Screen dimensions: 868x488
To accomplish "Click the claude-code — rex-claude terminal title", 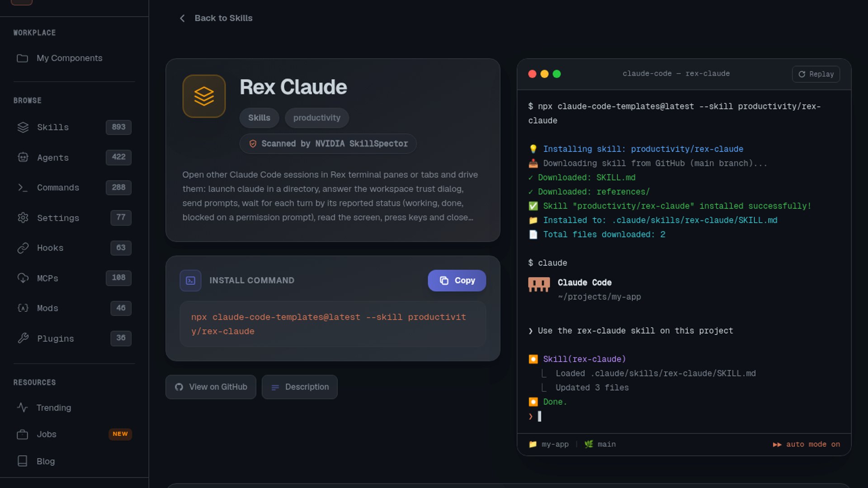I will [676, 74].
